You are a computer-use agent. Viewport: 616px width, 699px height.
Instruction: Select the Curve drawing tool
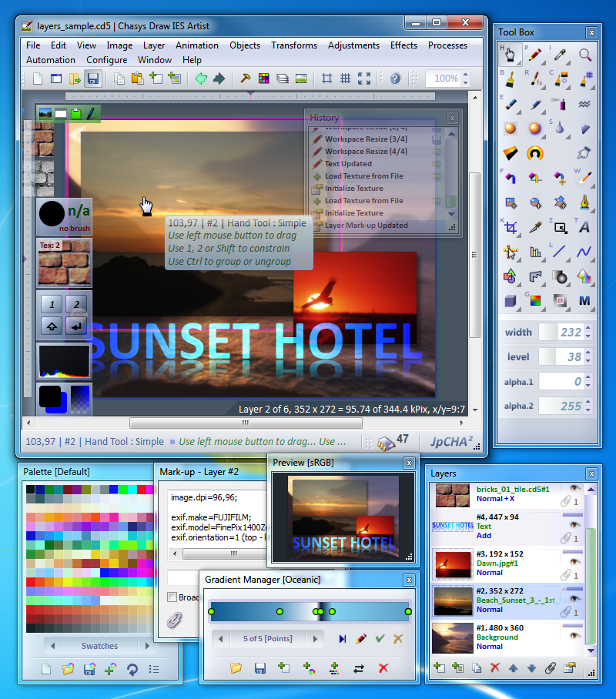click(584, 252)
